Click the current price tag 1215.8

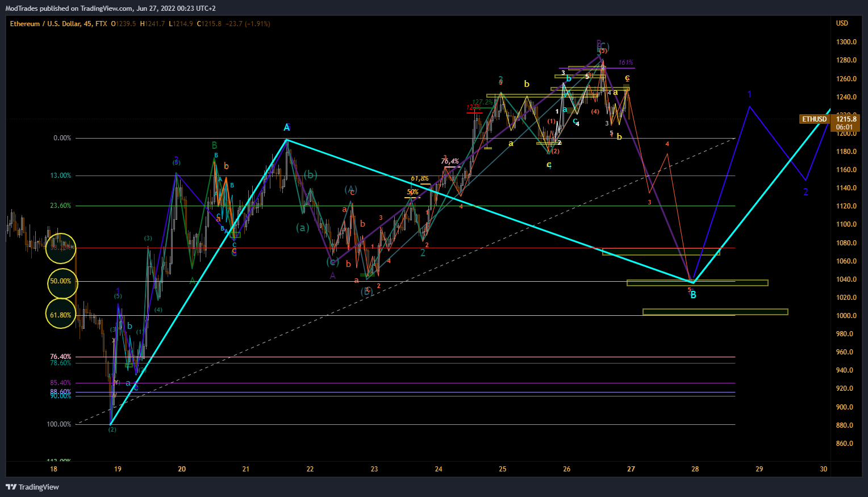(x=846, y=119)
